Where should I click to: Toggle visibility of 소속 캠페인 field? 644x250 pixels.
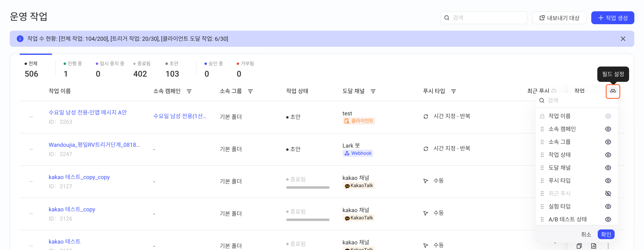(608, 129)
